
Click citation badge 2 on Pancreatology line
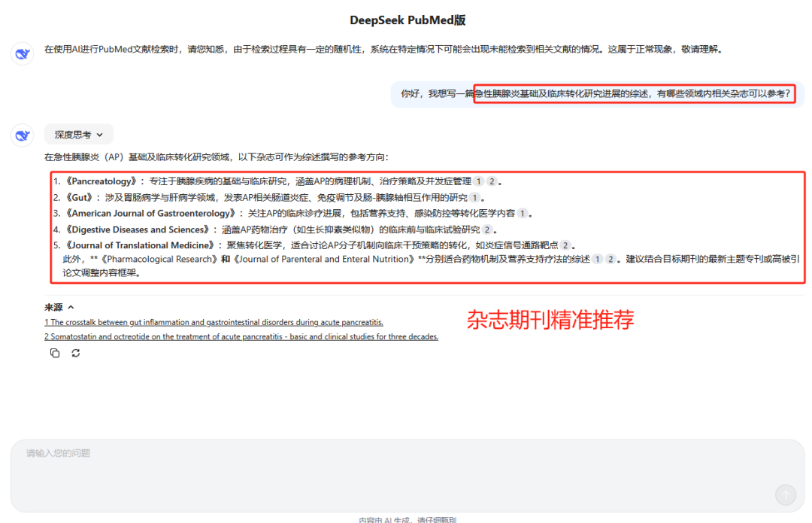point(492,181)
